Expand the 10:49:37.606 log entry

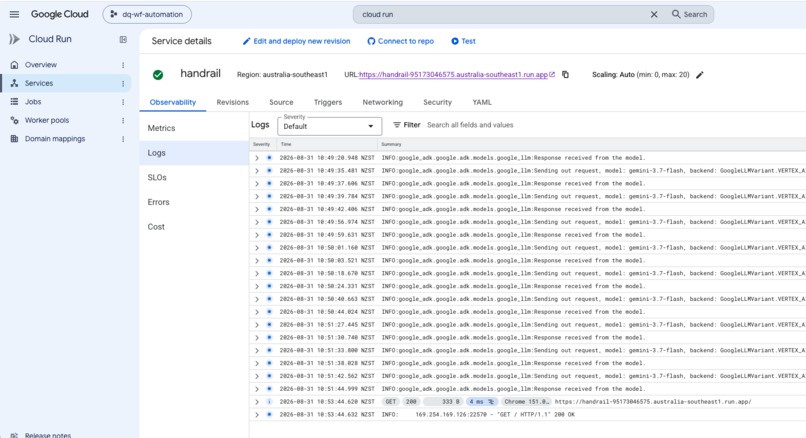(x=257, y=184)
